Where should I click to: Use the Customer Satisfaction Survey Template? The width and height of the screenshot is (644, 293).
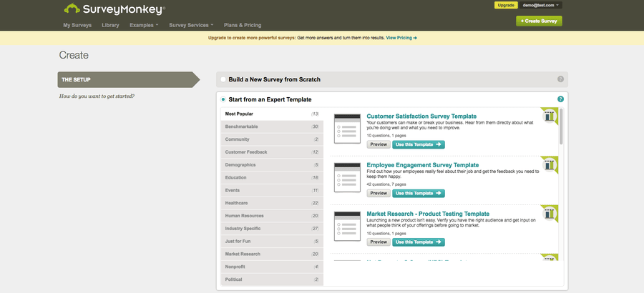coord(419,144)
